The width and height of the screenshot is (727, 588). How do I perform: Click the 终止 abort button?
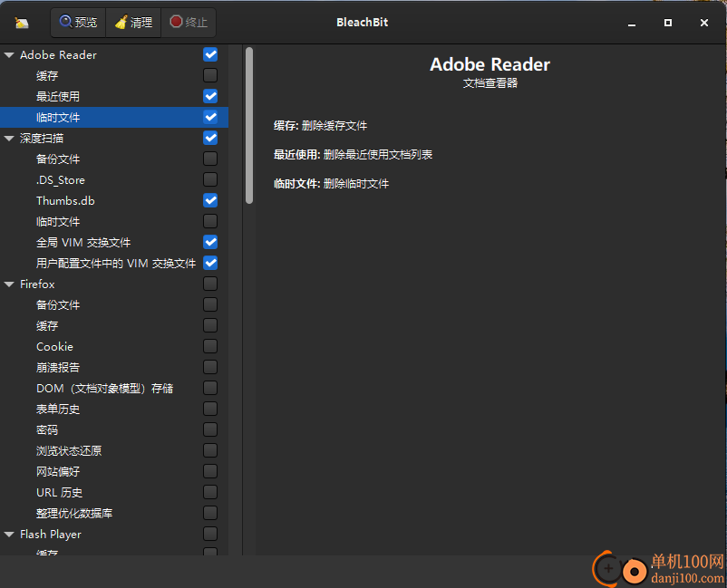pyautogui.click(x=189, y=23)
